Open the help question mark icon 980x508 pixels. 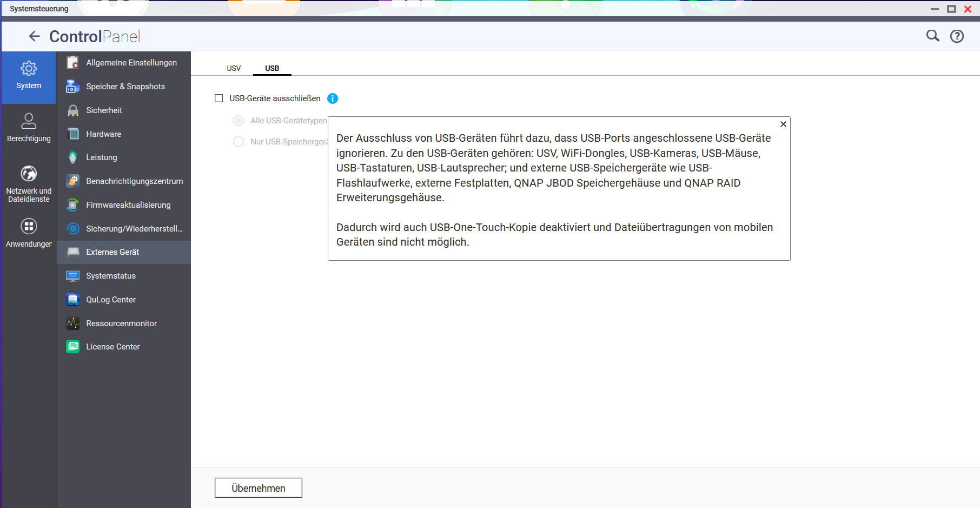pos(957,36)
